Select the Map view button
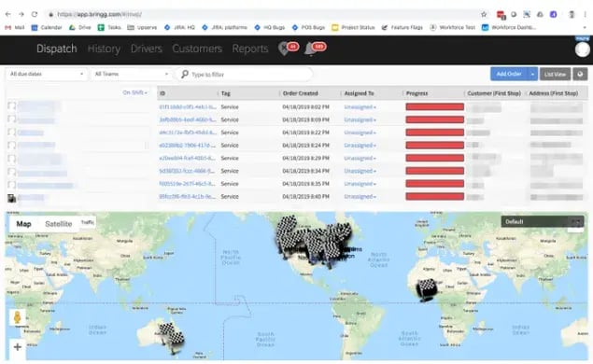 tap(23, 224)
